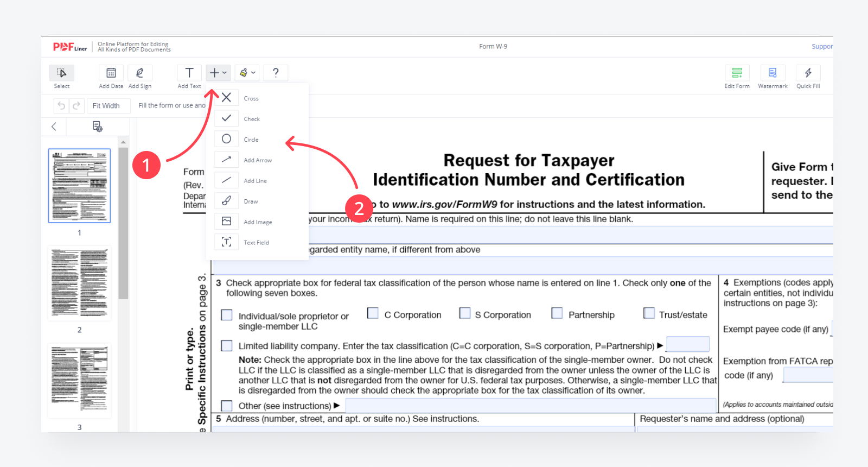Open the page 1 thumbnail
The image size is (868, 467).
coord(79,186)
